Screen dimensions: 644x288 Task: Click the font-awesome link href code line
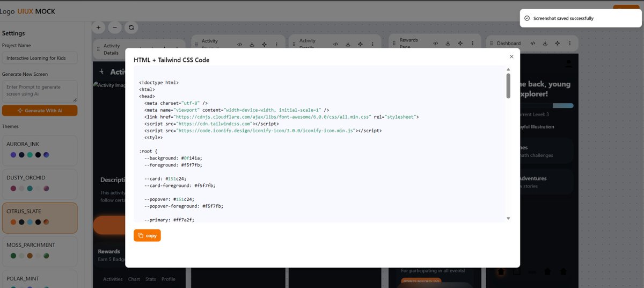pos(281,117)
